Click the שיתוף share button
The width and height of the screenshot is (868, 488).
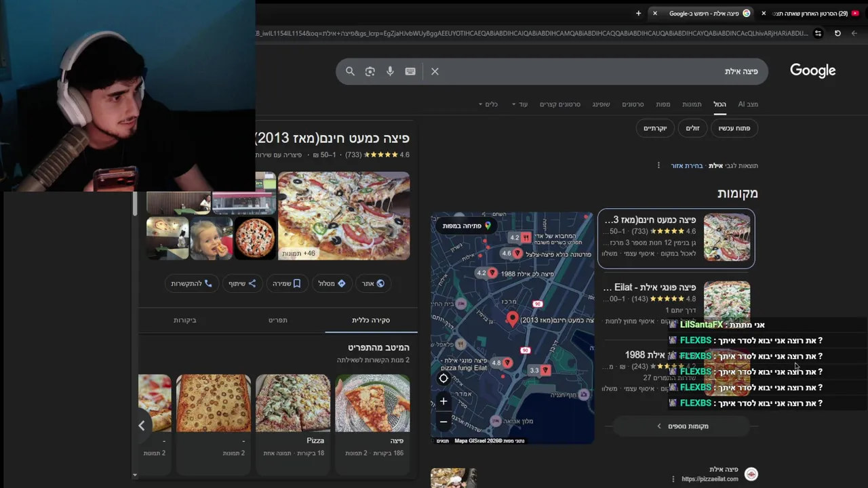242,283
